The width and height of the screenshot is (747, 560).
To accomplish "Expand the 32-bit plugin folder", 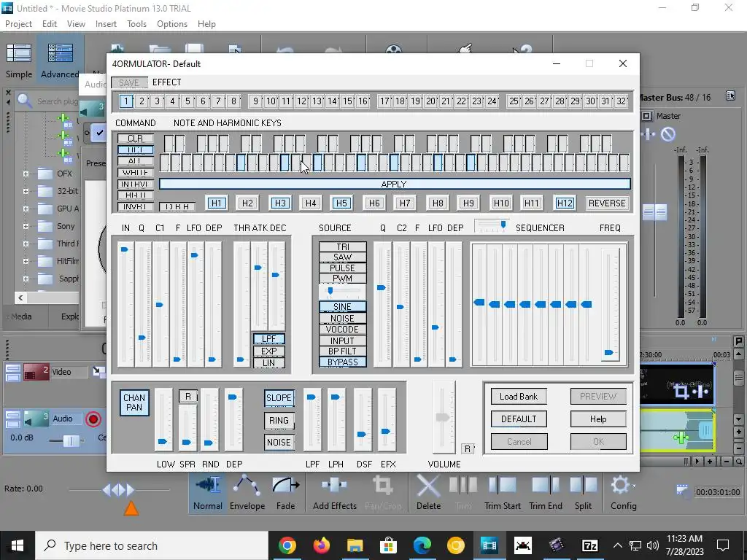I will (x=26, y=192).
